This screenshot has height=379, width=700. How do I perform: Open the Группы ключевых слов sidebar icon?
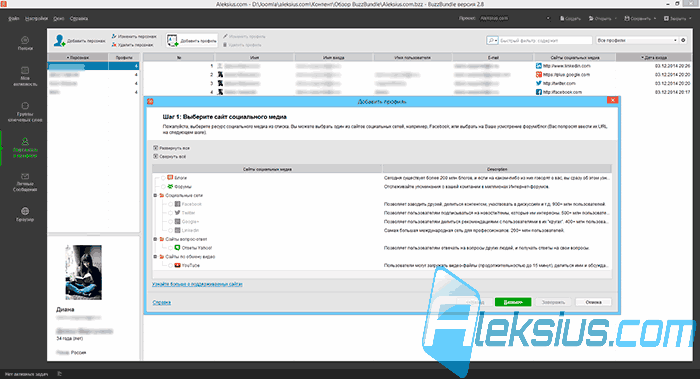coord(25,112)
